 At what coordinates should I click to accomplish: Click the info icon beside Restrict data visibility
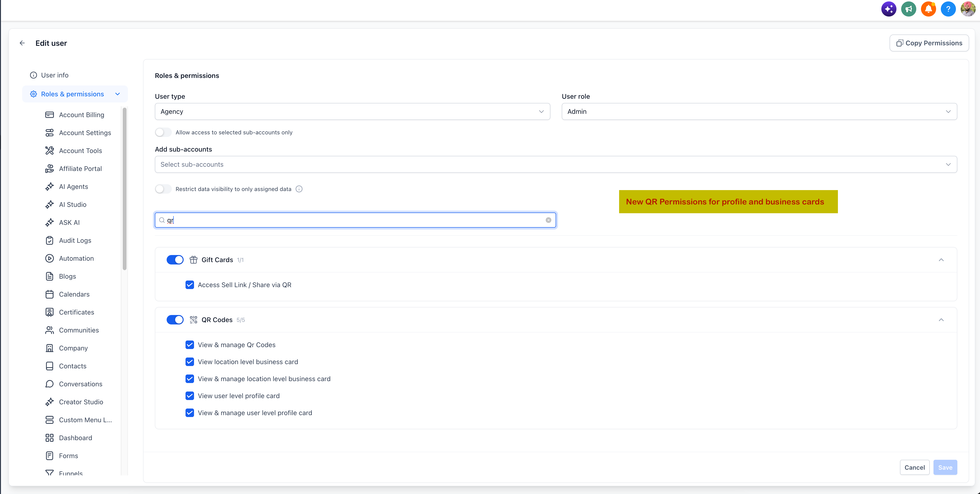point(299,189)
